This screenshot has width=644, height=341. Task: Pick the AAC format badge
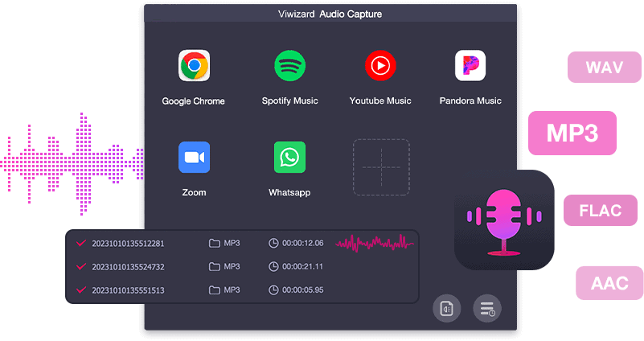click(609, 283)
